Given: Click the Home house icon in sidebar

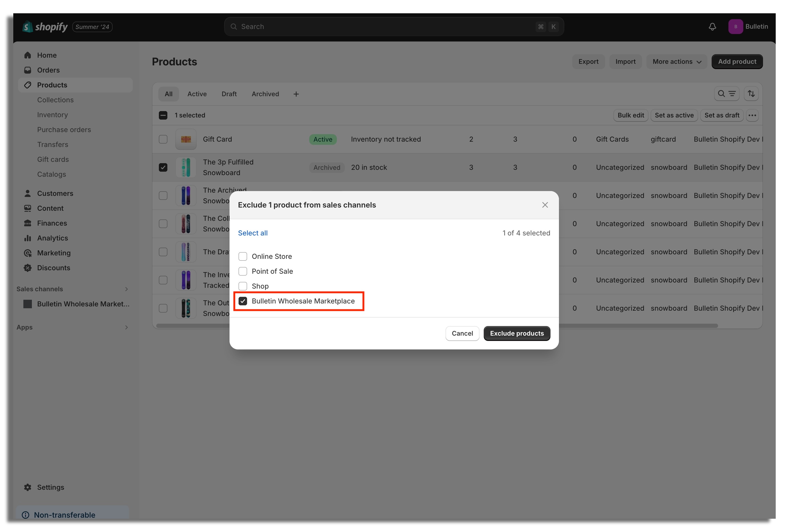Looking at the screenshot, I should pyautogui.click(x=28, y=55).
